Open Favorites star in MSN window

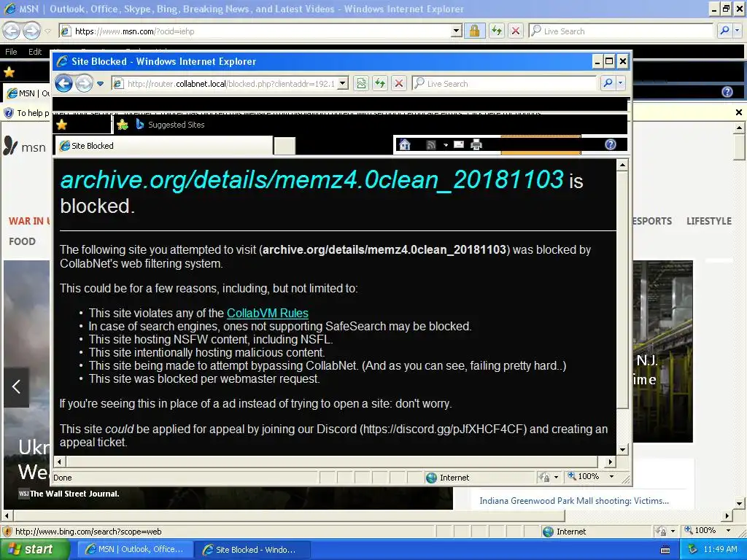click(9, 72)
